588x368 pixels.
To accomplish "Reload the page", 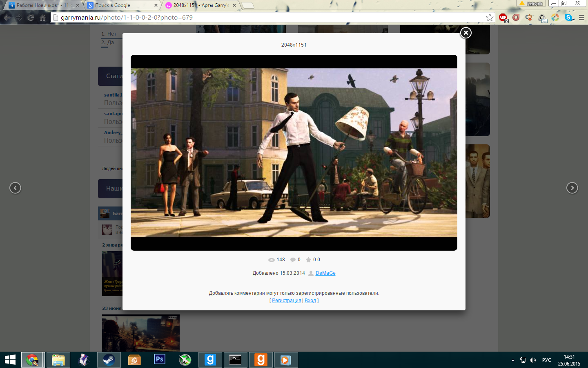I will pos(31,18).
